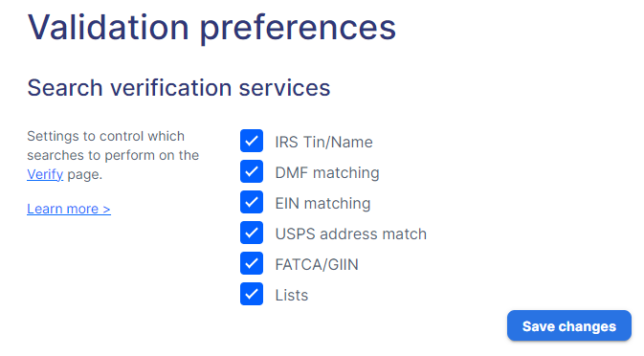644x356 pixels.
Task: Click the arrow symbol after Learn more
Action: (x=106, y=209)
